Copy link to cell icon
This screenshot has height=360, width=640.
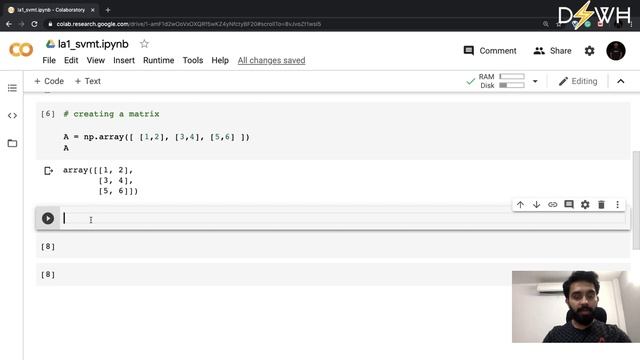click(x=553, y=204)
